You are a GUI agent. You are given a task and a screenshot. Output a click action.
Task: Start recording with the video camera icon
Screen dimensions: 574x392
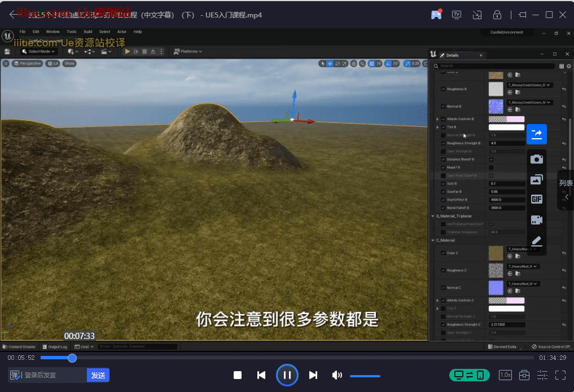click(537, 220)
